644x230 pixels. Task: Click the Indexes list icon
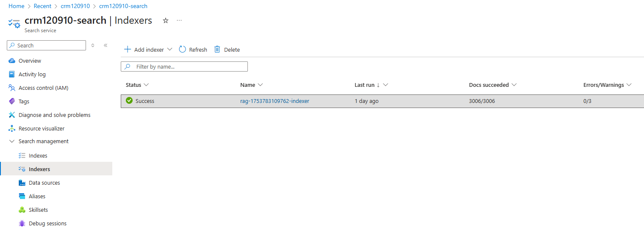click(22, 155)
